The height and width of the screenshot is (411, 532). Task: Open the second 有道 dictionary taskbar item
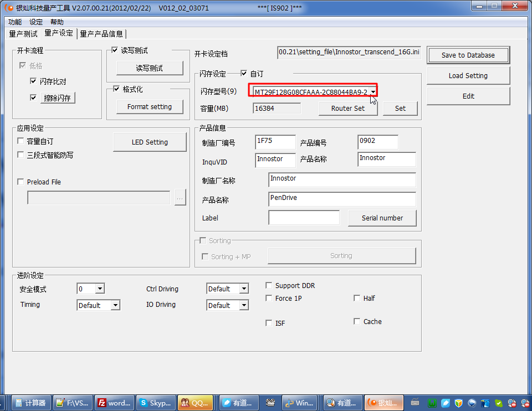point(343,403)
